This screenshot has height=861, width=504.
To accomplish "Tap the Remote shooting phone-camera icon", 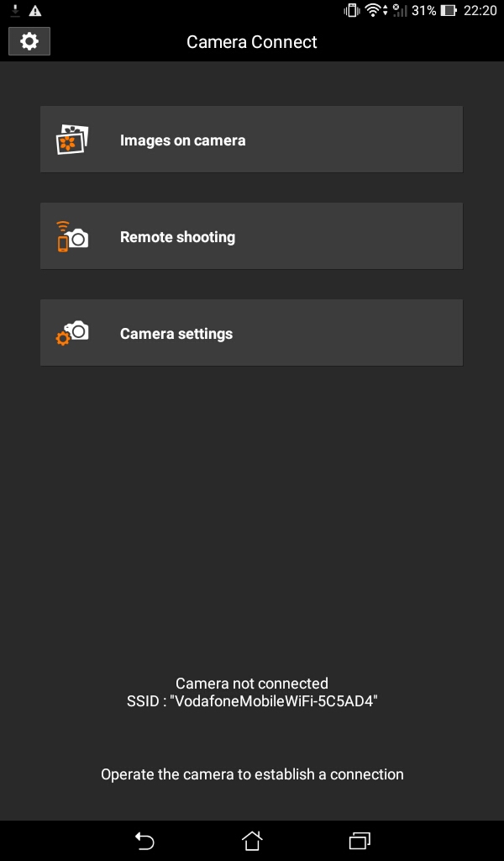I will (72, 236).
